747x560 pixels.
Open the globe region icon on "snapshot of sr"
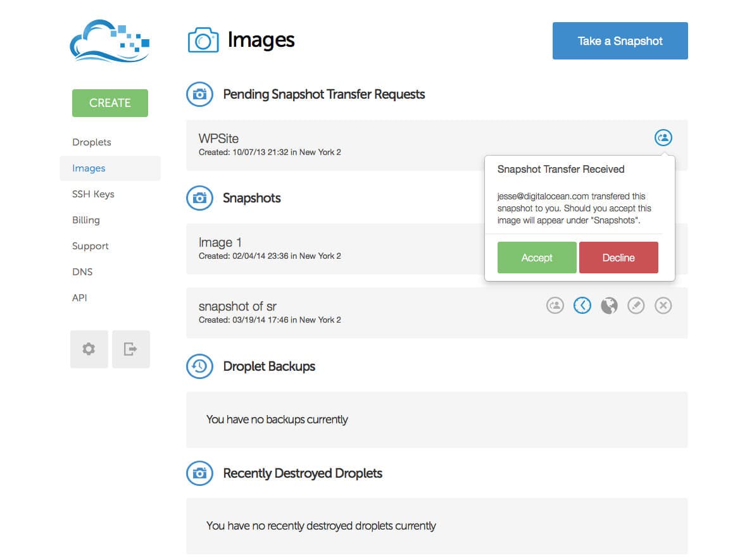tap(608, 305)
